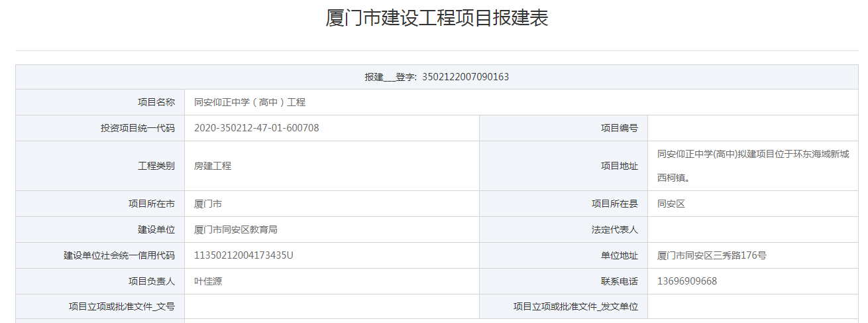Screen dimensions: 868x323
Task: Click the 投资项目统一代码 label
Action: [137, 128]
